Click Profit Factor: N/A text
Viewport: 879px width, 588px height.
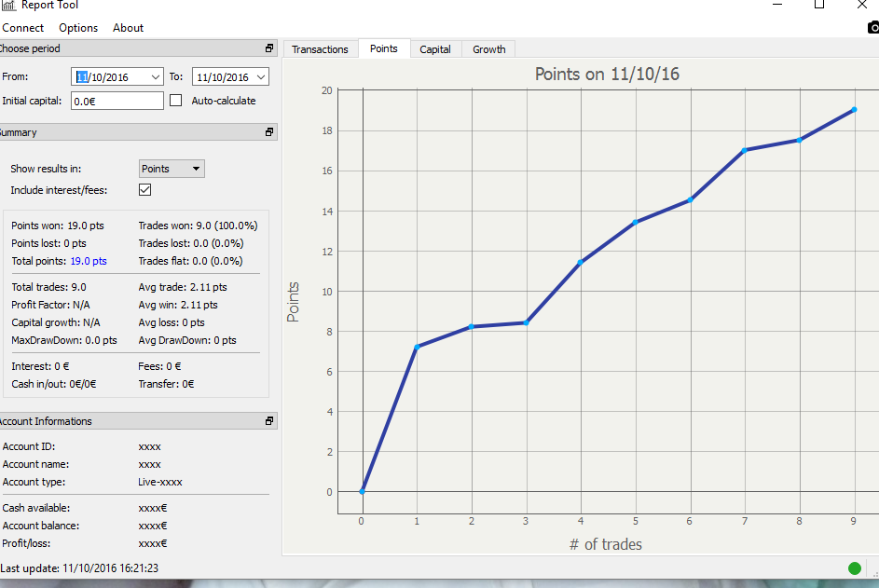50,305
